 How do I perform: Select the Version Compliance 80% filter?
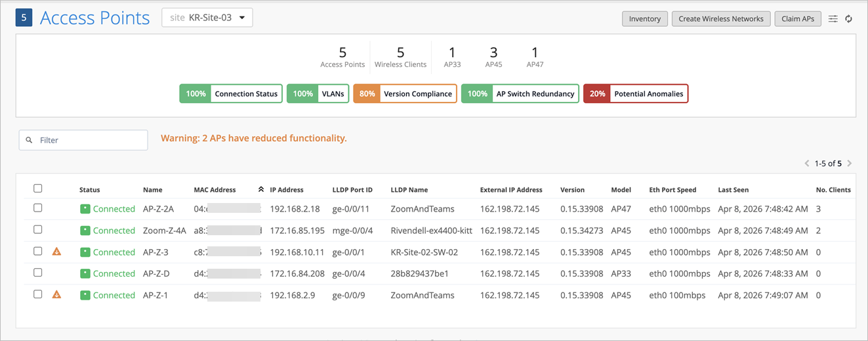(x=405, y=94)
